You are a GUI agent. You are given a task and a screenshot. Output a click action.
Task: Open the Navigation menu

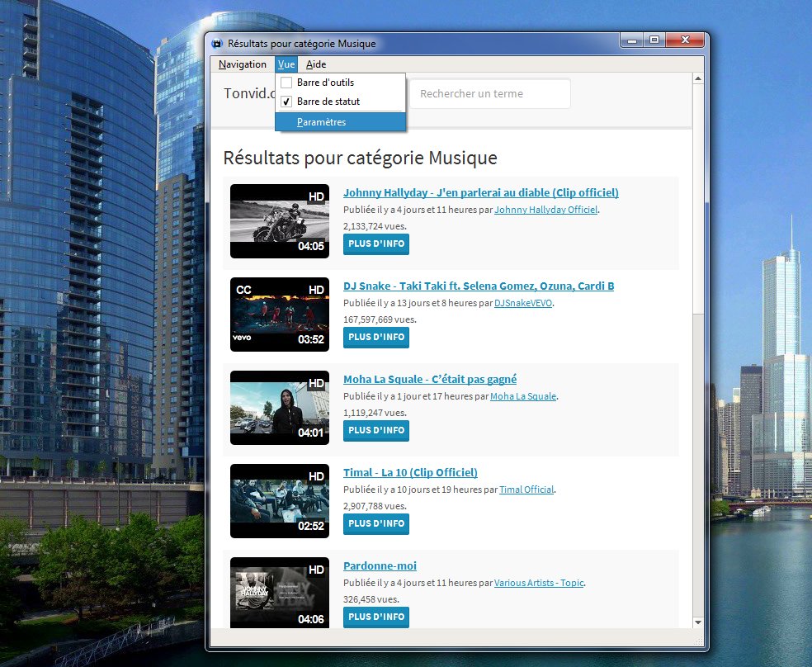click(243, 64)
